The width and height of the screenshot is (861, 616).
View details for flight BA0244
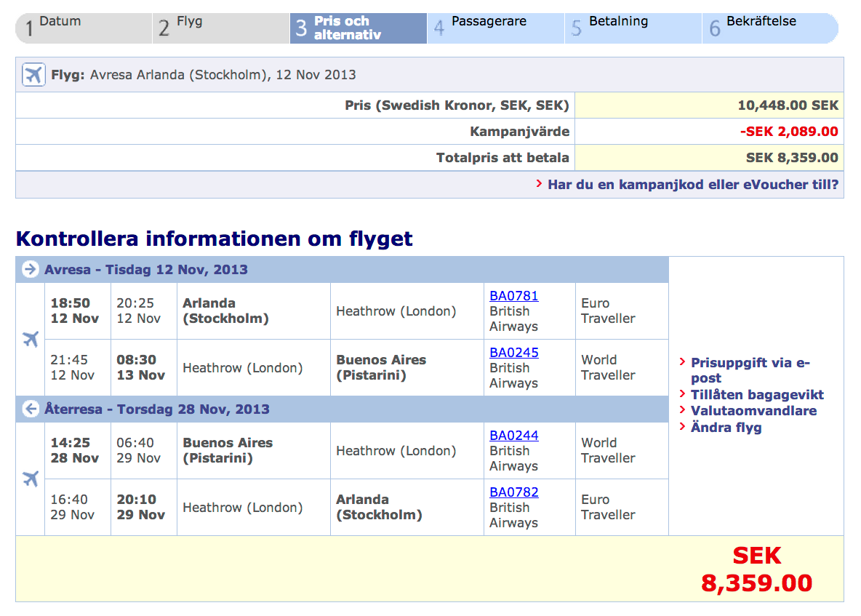[513, 436]
